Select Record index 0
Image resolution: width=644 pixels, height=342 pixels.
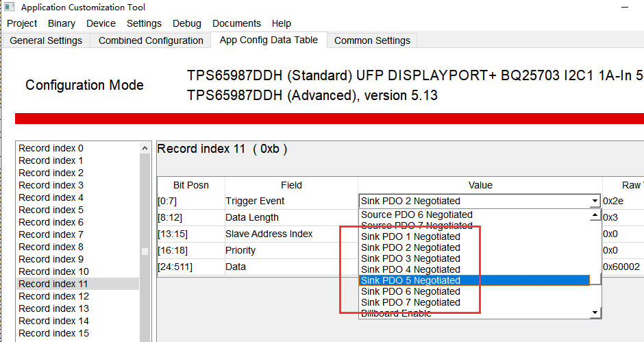77,148
